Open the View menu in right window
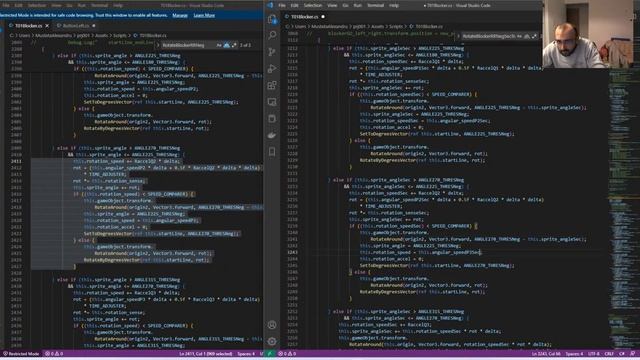Screen dimensions: 640x360 pos(332,6)
